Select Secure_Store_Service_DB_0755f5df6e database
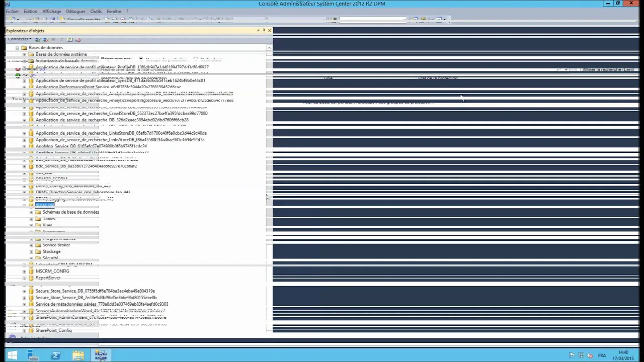 [95, 291]
